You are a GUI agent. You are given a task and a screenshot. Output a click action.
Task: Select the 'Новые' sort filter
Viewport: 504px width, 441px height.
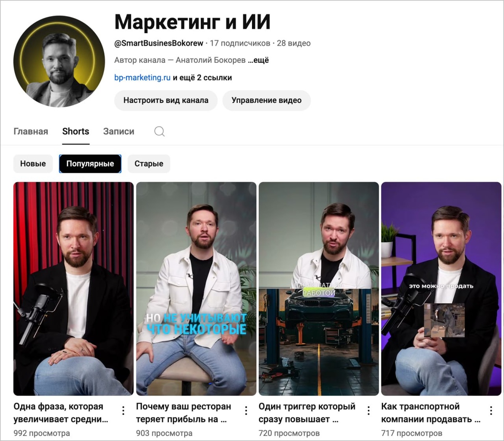pyautogui.click(x=33, y=164)
